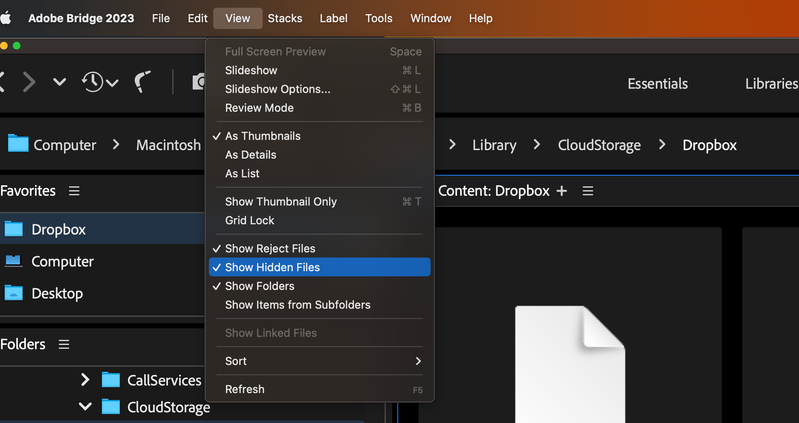Click Macintosh in the path bar
Viewport: 799px width, 423px height.
(x=168, y=145)
